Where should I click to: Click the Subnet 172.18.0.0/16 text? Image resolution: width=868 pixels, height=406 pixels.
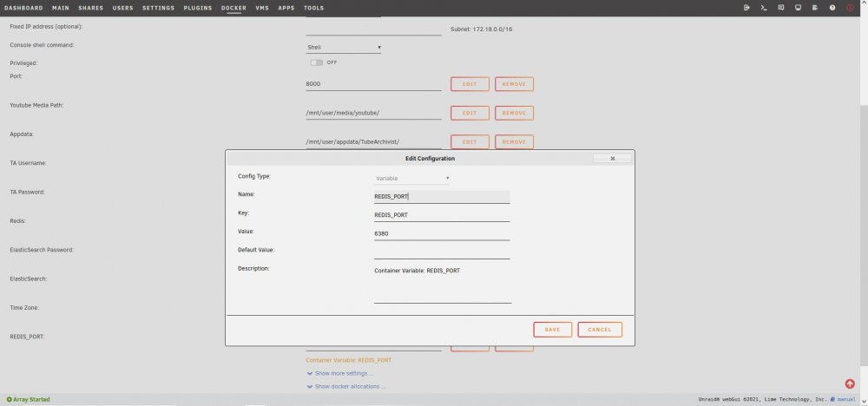pyautogui.click(x=481, y=29)
